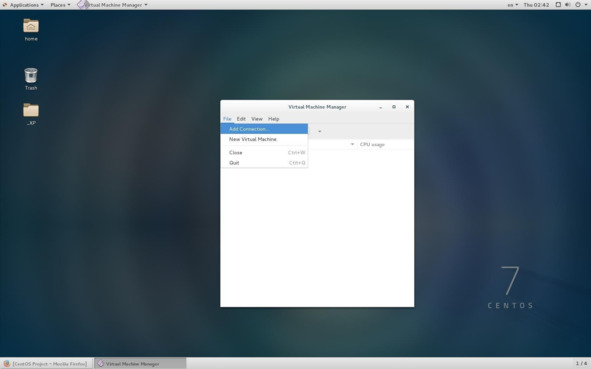Open the toolbar dropdown arrow beside the menu
Screen dimensions: 591x369
click(320, 131)
